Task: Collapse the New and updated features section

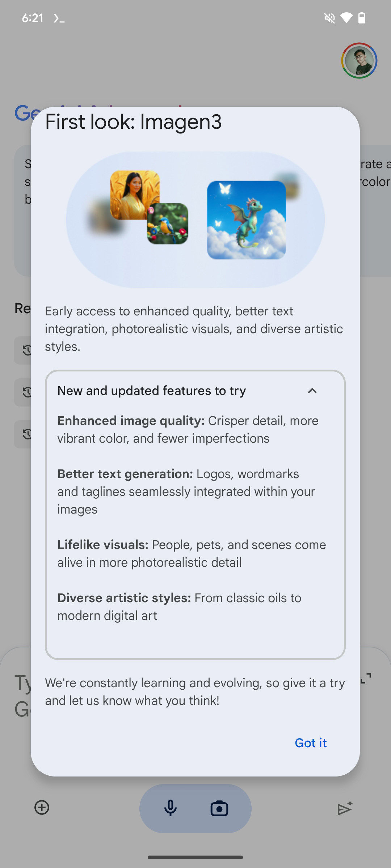Action: (x=312, y=391)
